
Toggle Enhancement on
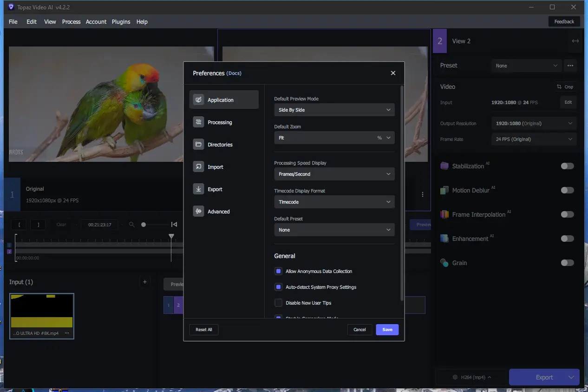click(567, 239)
